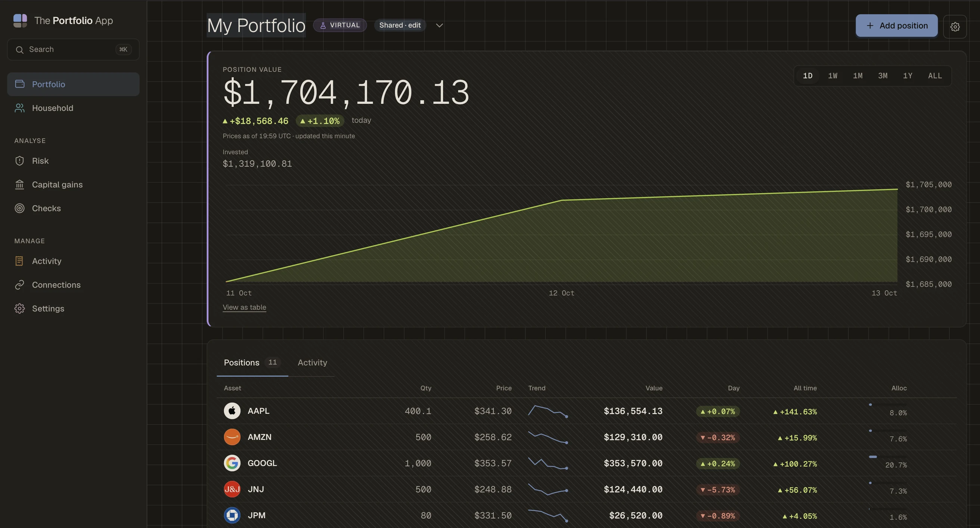Select the 1Y time range

908,76
